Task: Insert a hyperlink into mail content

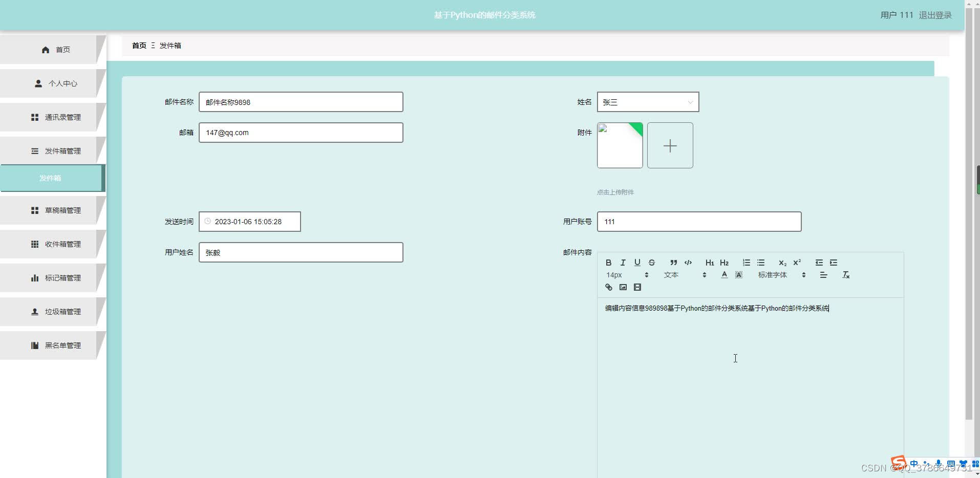Action: coord(609,287)
